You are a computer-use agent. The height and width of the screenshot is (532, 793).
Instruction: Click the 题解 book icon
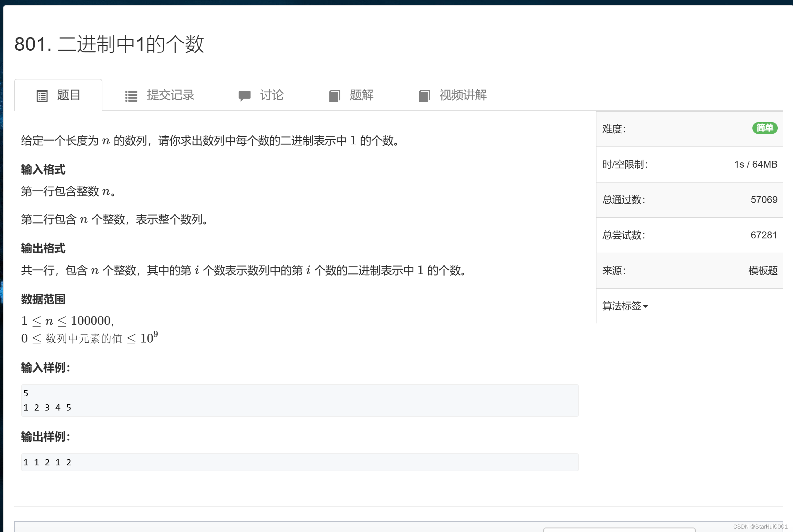[x=334, y=96]
